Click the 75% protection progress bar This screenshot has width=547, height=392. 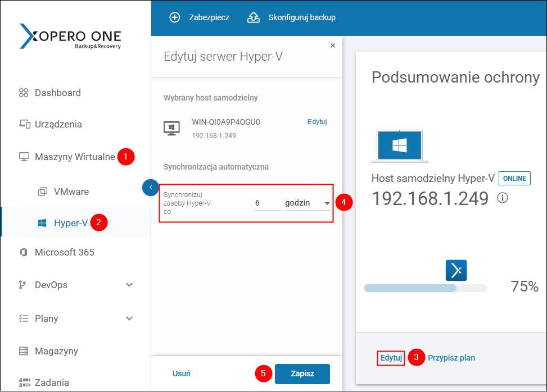(x=425, y=288)
